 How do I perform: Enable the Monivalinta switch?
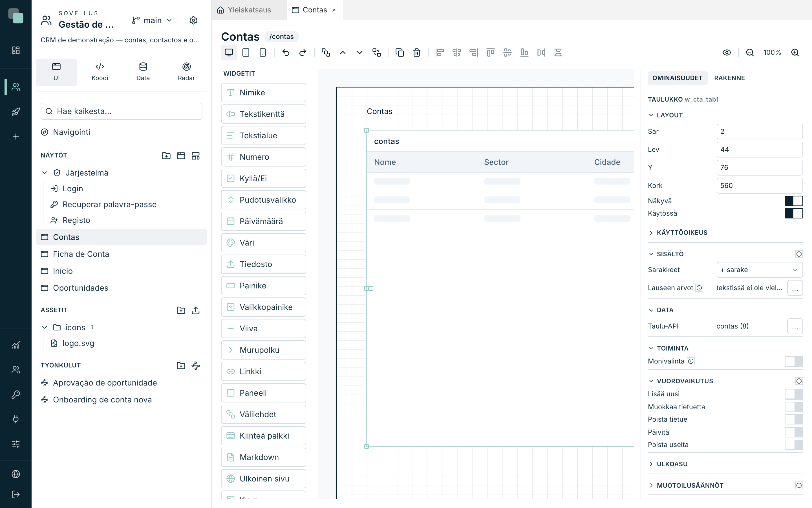pos(794,361)
